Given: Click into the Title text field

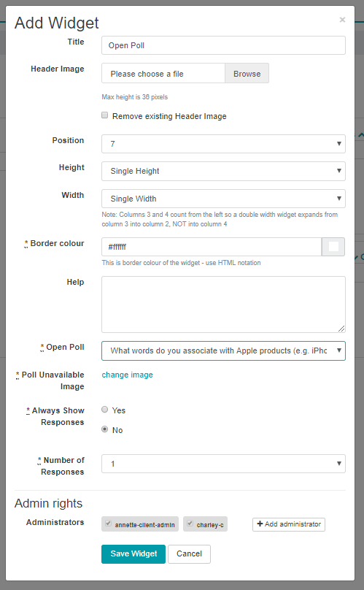Looking at the screenshot, I should point(223,45).
